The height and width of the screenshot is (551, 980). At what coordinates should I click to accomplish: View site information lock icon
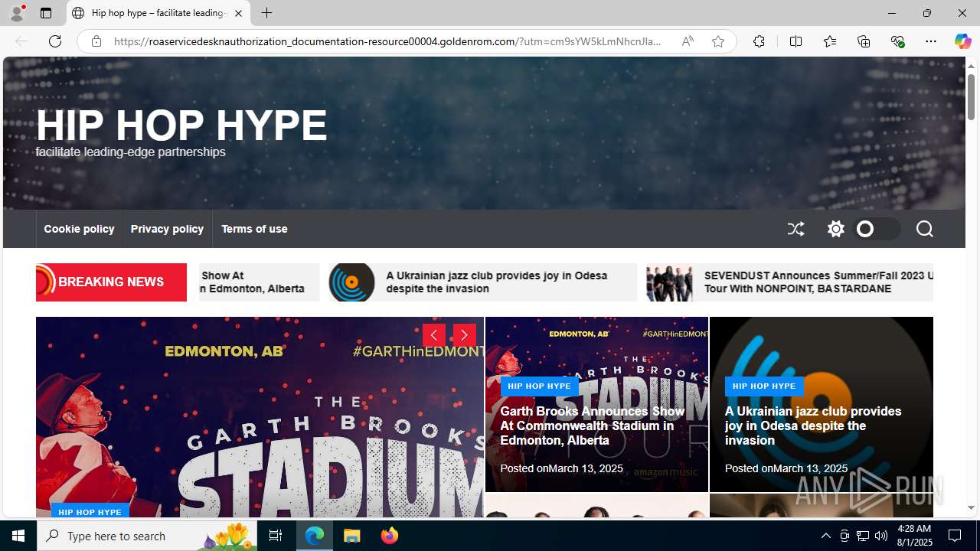point(96,41)
